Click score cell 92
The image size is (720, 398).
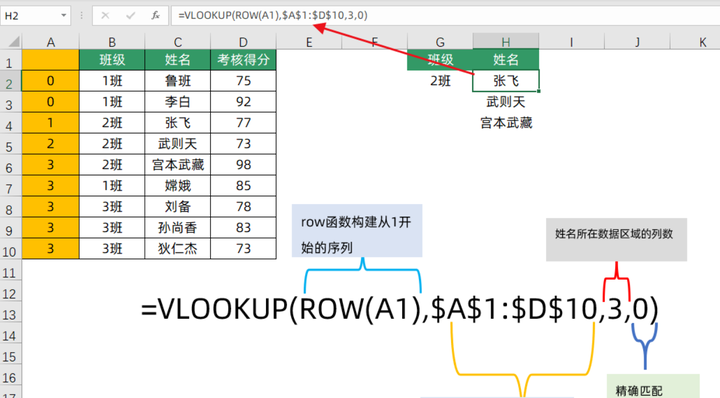click(243, 102)
